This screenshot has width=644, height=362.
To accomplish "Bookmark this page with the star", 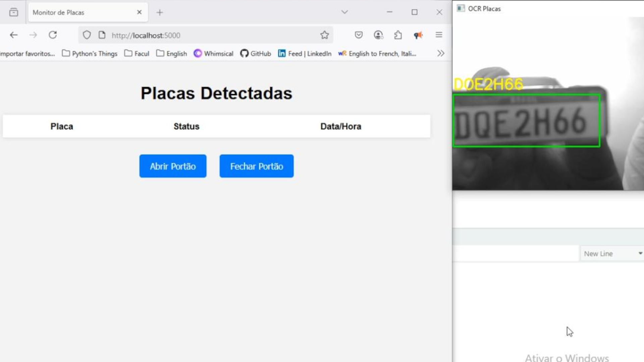I will 324,35.
